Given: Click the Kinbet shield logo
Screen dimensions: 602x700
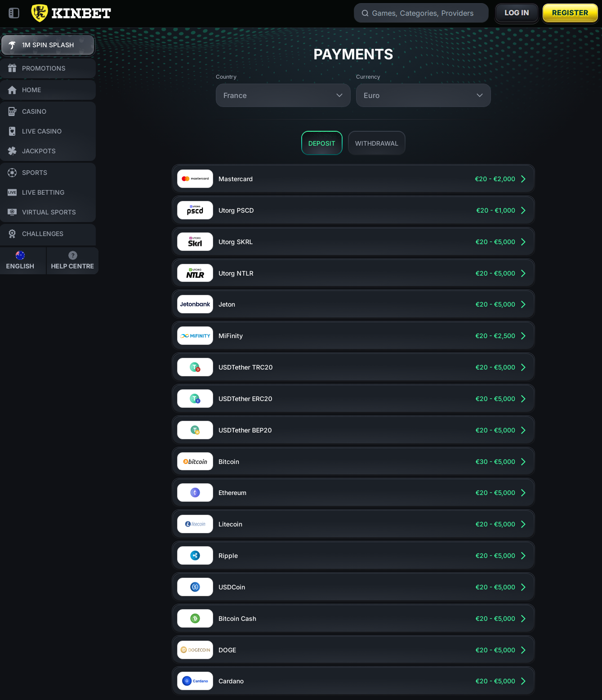Looking at the screenshot, I should (40, 13).
